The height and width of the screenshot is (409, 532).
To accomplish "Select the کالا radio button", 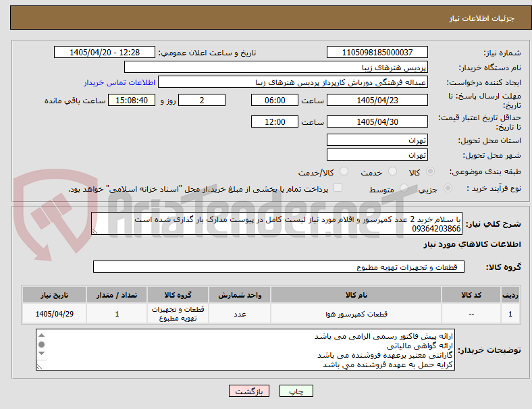I will [430, 171].
